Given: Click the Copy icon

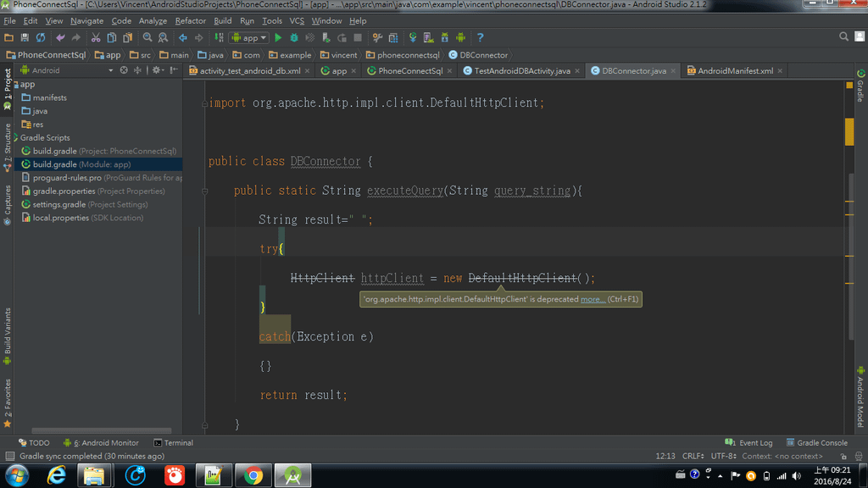Looking at the screenshot, I should click(111, 37).
